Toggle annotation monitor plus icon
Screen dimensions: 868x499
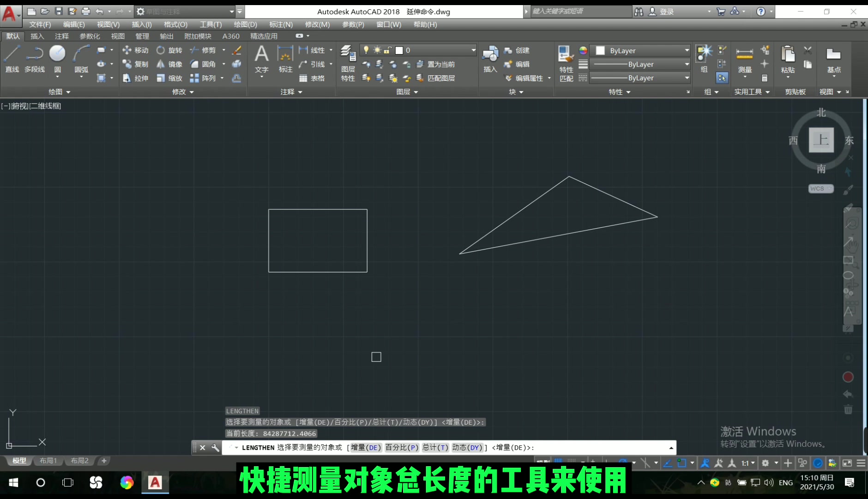click(788, 462)
